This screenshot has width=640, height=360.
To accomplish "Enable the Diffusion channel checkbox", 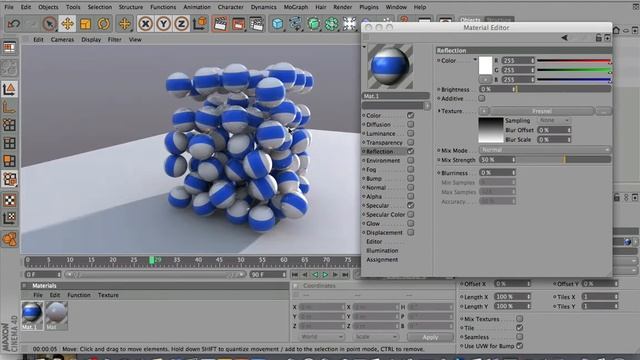I will coord(411,124).
